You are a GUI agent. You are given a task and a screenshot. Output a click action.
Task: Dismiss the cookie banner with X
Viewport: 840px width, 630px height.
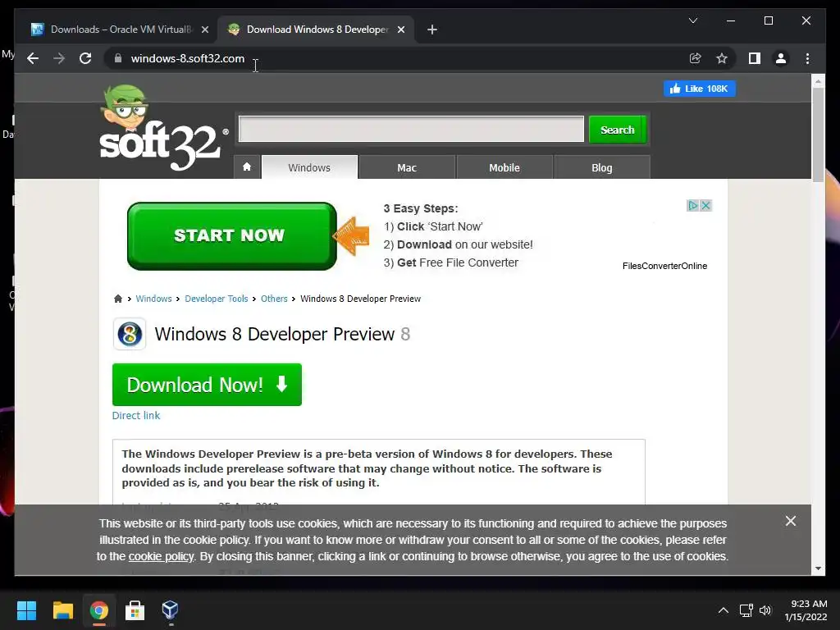790,521
